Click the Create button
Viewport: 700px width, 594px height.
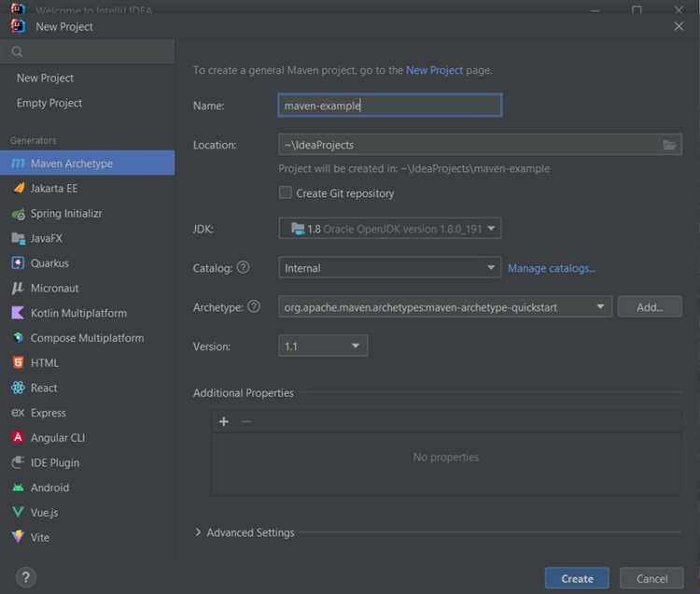coord(577,578)
